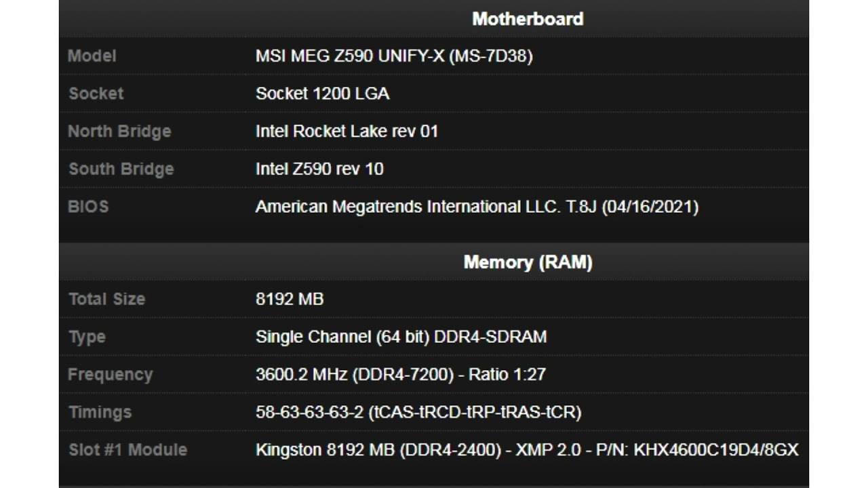Select the Model row label
This screenshot has width=868, height=488.
tap(92, 56)
